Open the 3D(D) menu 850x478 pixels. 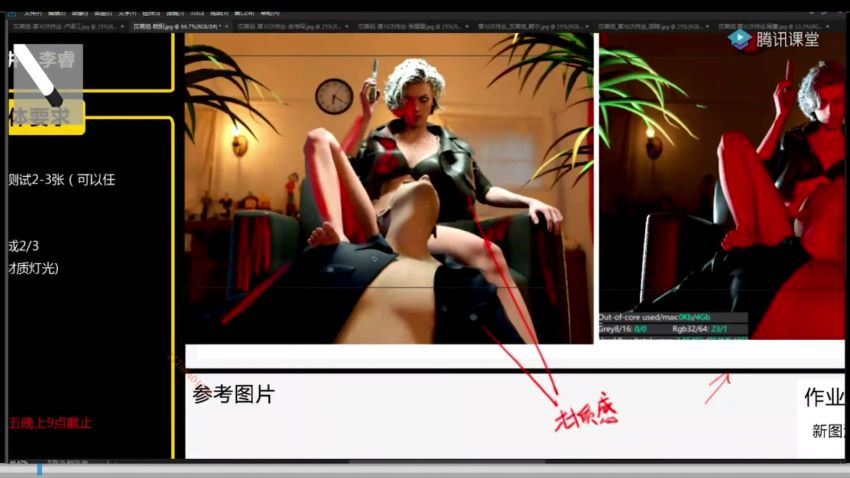click(x=197, y=13)
